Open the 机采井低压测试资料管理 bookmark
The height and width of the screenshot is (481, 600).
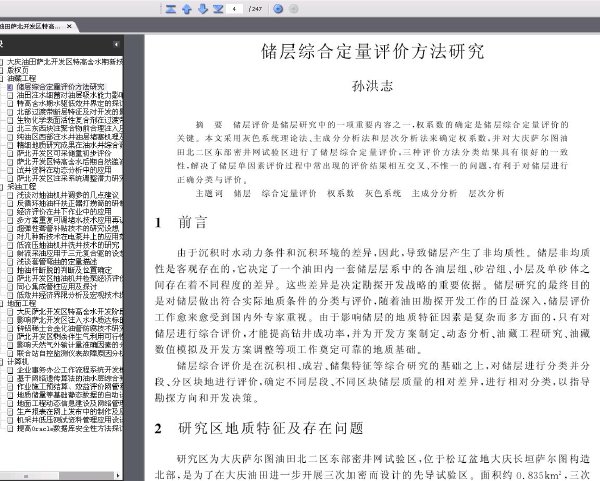pyautogui.click(x=70, y=420)
